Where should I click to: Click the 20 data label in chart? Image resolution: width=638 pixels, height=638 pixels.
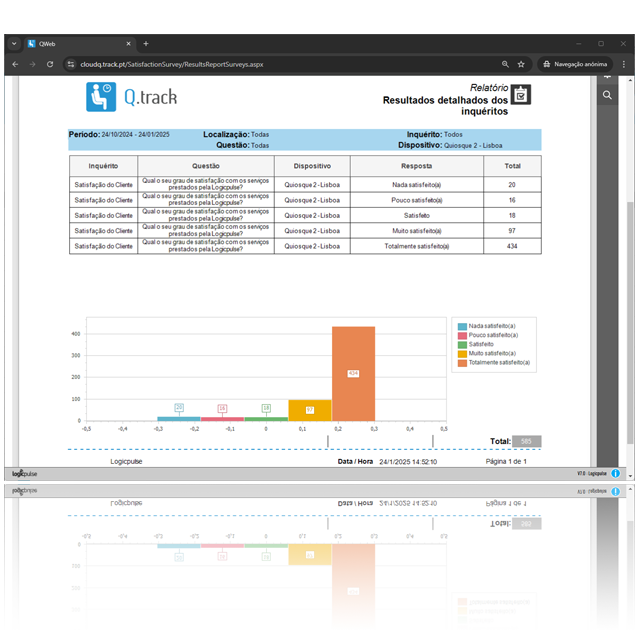(179, 407)
